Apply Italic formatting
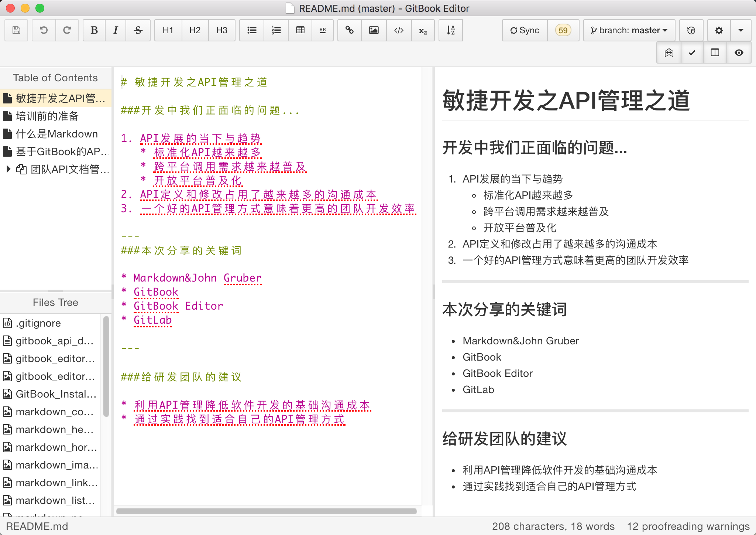This screenshot has height=535, width=756. [x=116, y=30]
